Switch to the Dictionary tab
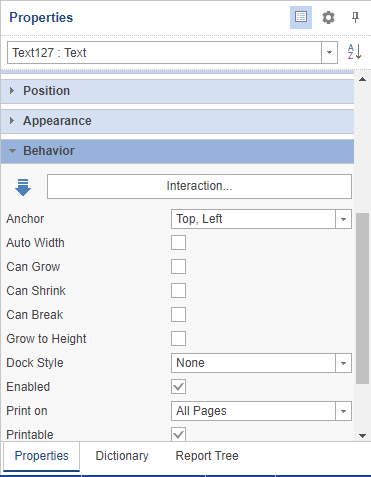The width and height of the screenshot is (371, 477). coord(122,456)
